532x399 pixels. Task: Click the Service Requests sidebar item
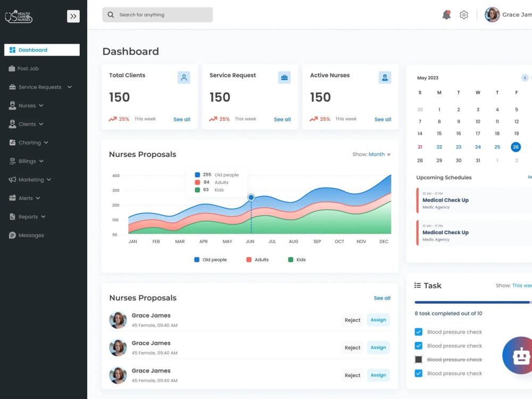point(40,87)
